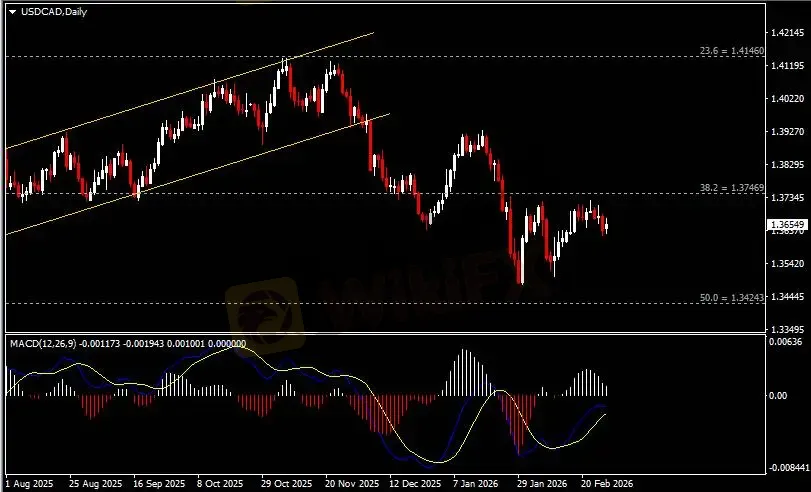811x492 pixels.
Task: Click the 8 Oct 2025 date label
Action: 220,484
